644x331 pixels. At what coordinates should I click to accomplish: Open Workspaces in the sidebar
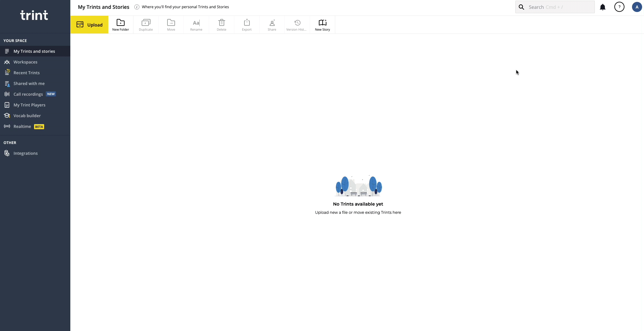point(35,62)
